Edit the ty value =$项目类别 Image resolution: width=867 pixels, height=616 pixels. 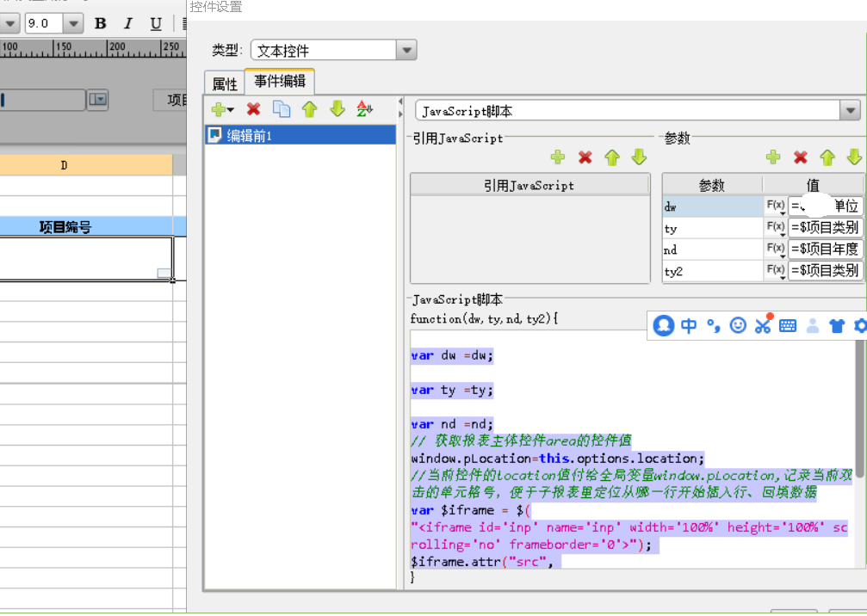pyautogui.click(x=825, y=228)
